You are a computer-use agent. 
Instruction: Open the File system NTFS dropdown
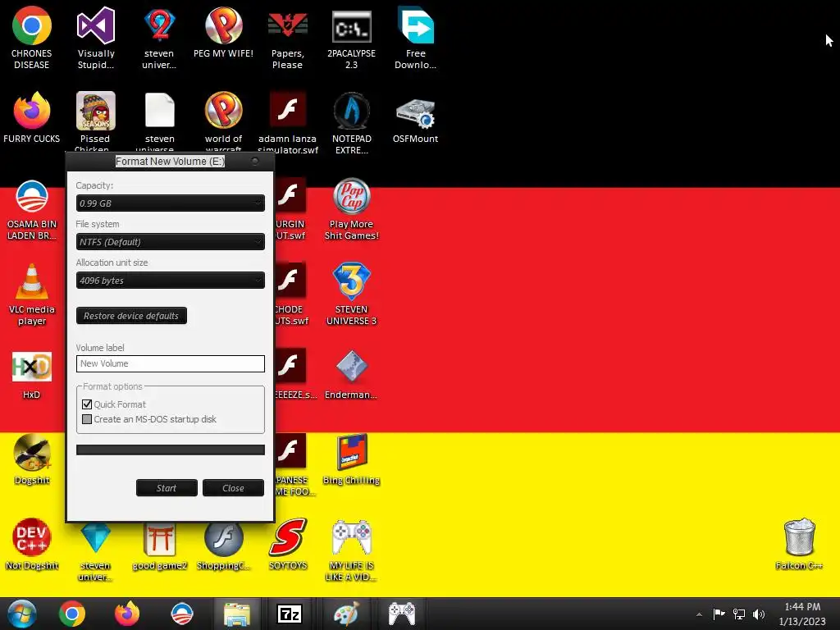(171, 242)
